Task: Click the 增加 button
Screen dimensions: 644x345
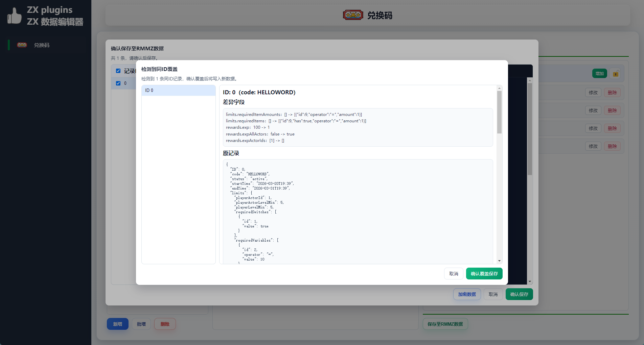Action: point(600,74)
